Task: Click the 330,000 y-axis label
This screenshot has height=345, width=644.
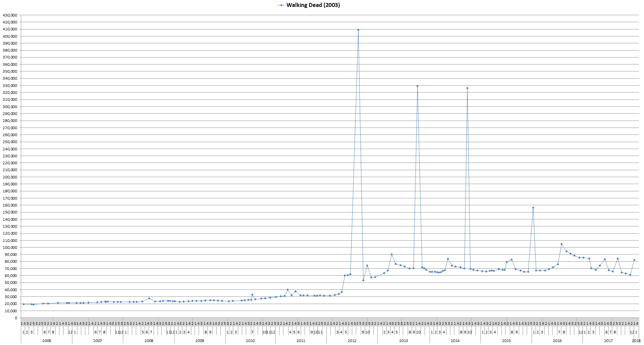Action: pos(10,86)
